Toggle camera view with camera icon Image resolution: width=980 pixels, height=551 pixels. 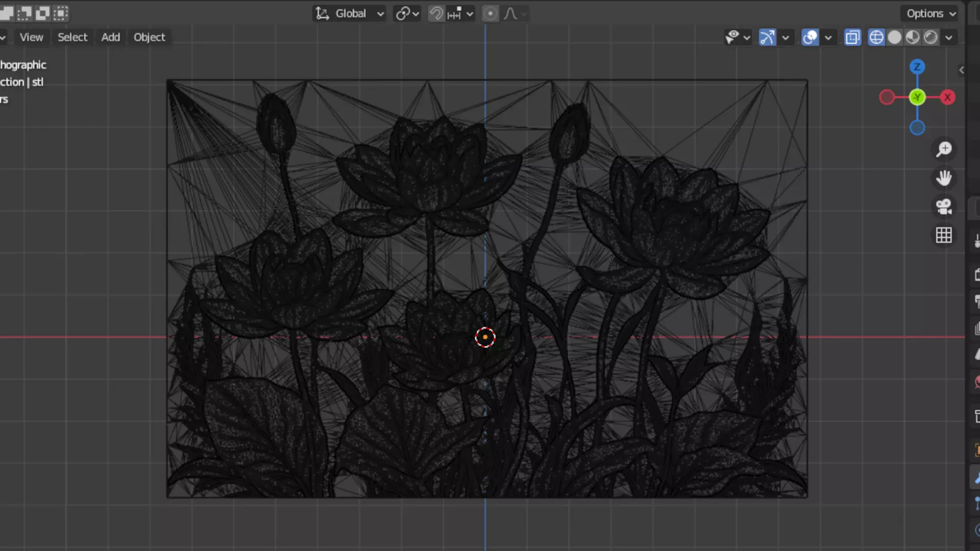pyautogui.click(x=944, y=207)
